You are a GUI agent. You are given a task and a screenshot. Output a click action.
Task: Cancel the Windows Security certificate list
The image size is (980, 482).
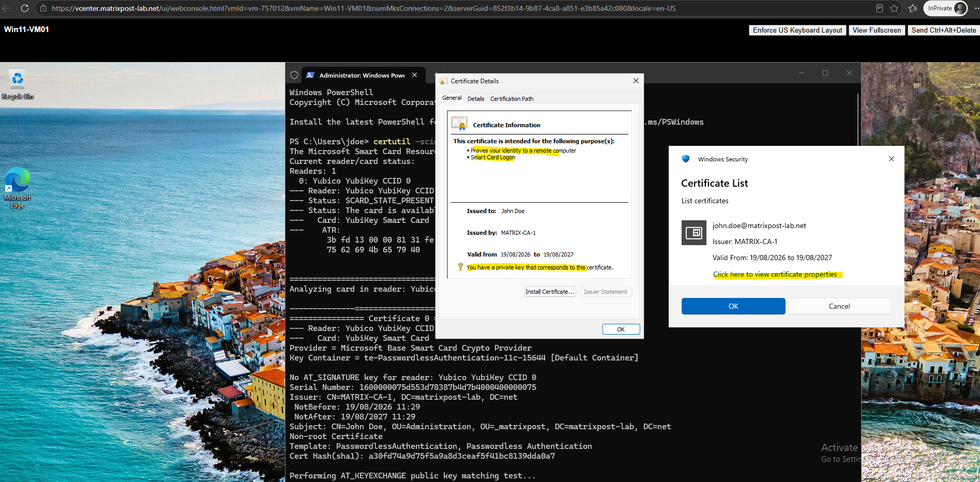[839, 306]
